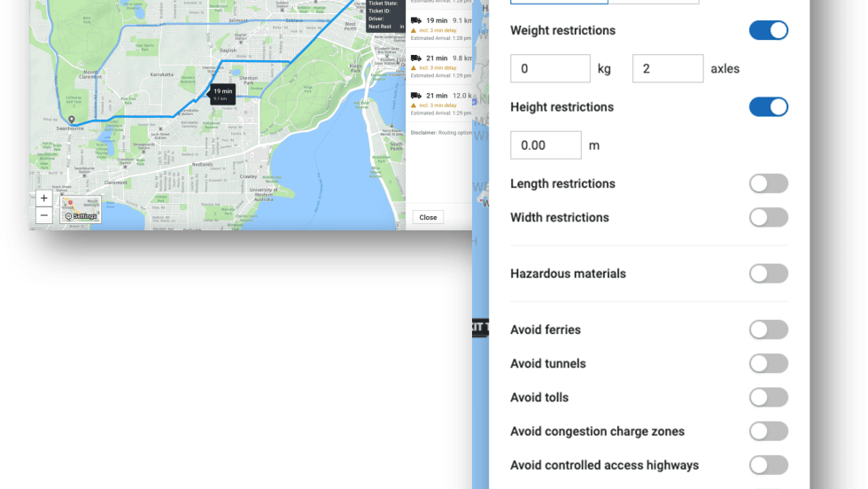The image size is (868, 489).
Task: Turn on Hazardous materials
Action: 768,274
